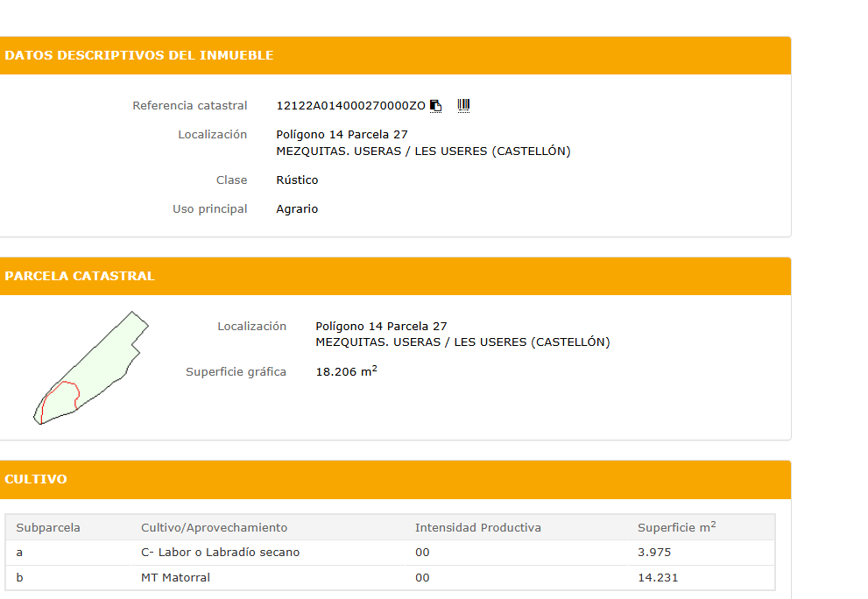
Task: Click the Superficie m² column header
Action: [x=676, y=527]
